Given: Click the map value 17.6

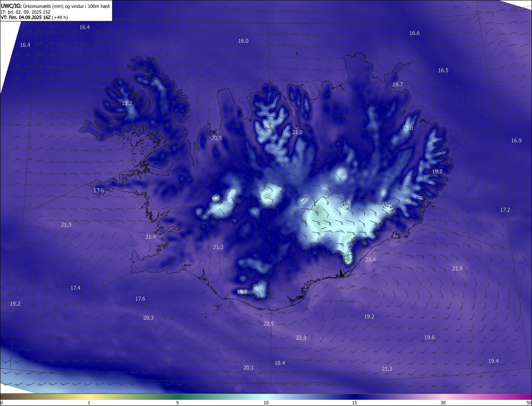Looking at the screenshot, I should [140, 298].
